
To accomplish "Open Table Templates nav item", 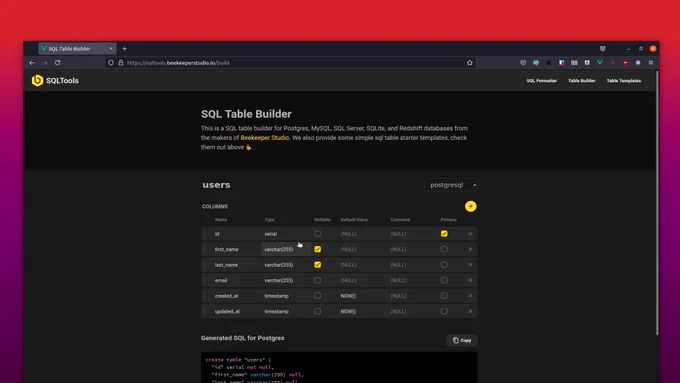I will [624, 81].
